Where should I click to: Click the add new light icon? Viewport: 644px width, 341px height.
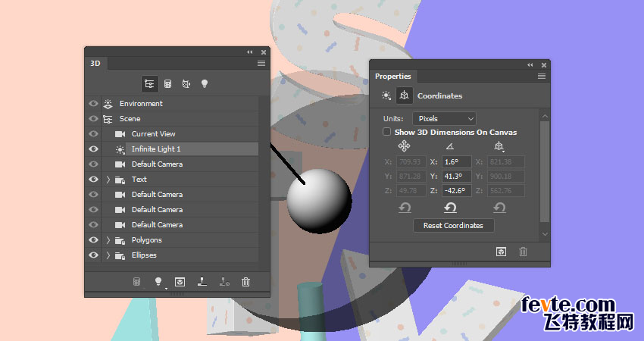click(x=159, y=281)
